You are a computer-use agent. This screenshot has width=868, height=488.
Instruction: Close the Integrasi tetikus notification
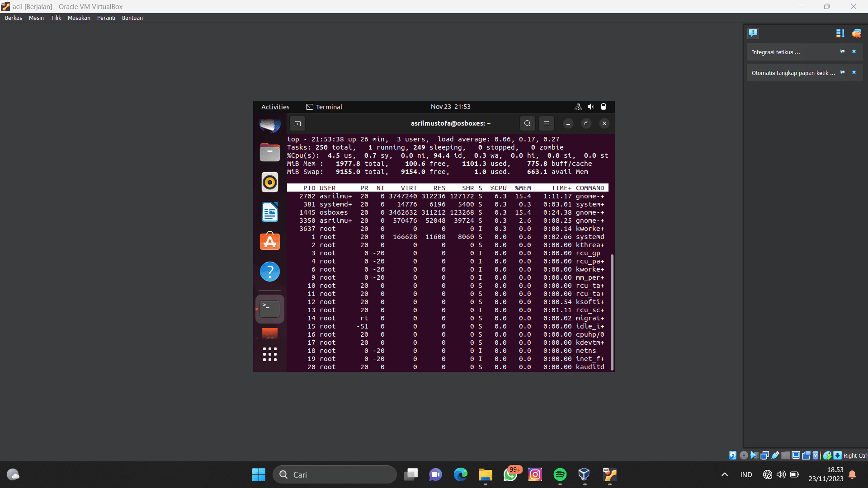[x=854, y=52]
